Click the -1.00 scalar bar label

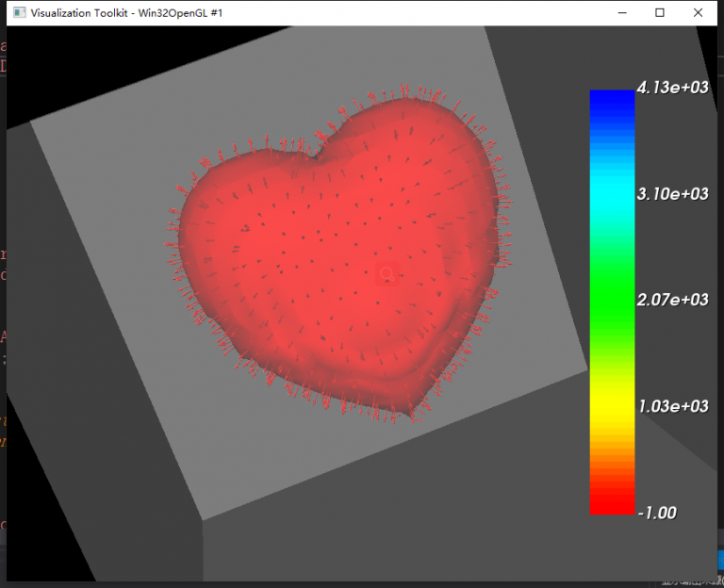pyautogui.click(x=659, y=513)
